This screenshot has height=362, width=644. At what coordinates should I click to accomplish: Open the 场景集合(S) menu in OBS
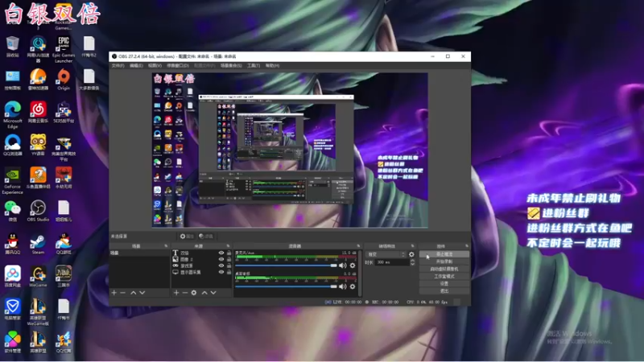(231, 66)
